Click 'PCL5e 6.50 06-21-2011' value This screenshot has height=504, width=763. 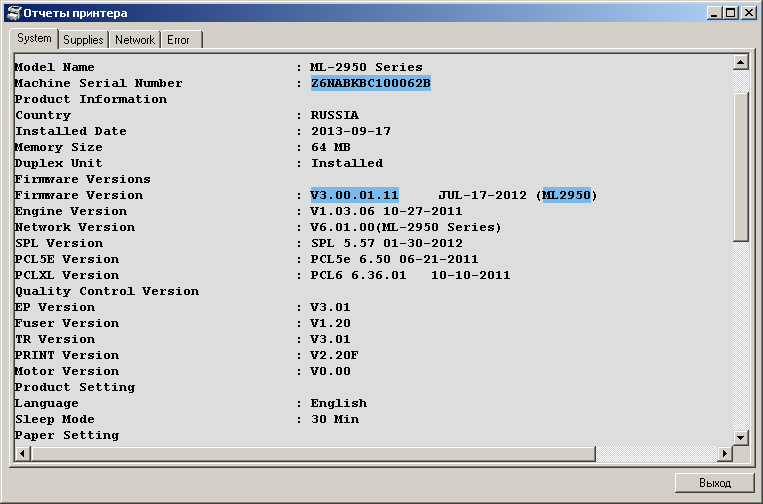point(395,259)
